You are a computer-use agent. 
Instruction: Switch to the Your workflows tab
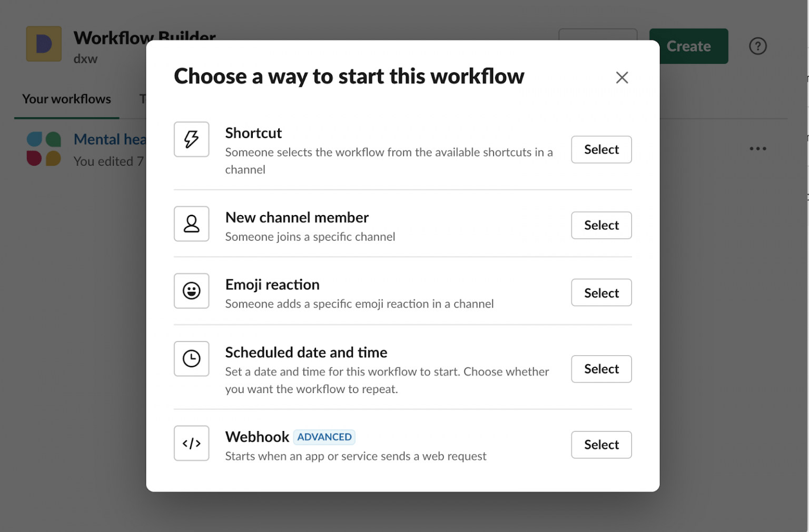coord(66,98)
